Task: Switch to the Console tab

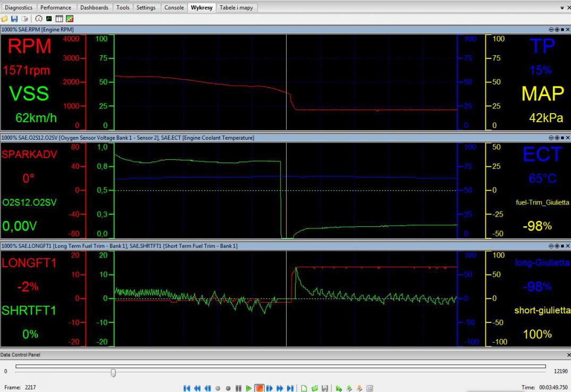Action: 174,7
